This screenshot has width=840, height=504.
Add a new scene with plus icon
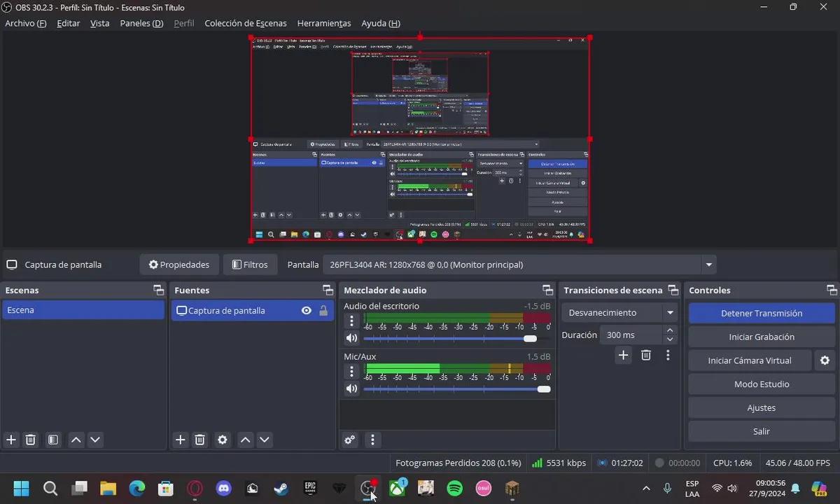(x=11, y=440)
